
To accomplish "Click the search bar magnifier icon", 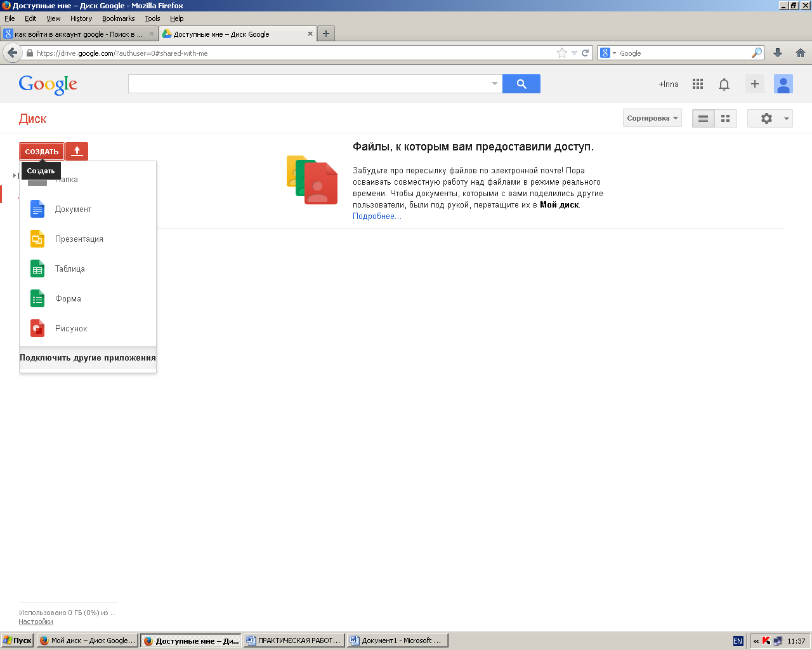I will coord(756,53).
